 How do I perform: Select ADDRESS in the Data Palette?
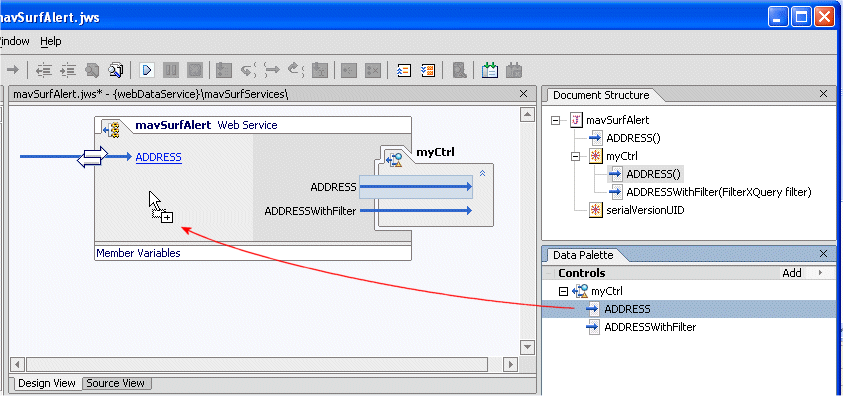(x=627, y=309)
